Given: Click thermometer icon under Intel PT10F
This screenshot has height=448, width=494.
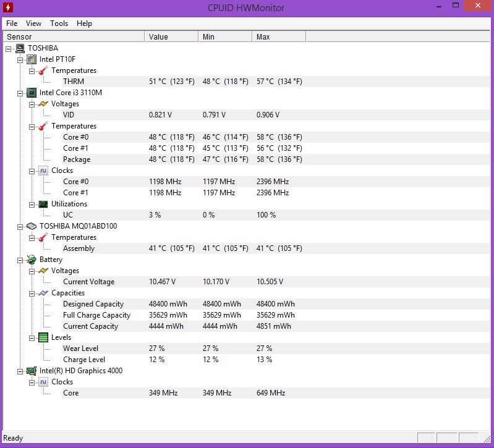Looking at the screenshot, I should pyautogui.click(x=43, y=70).
